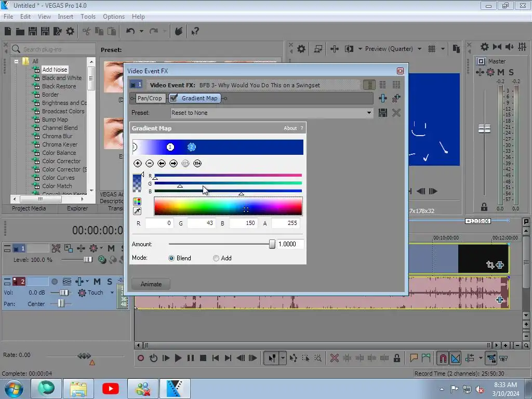Open the File menu
Viewport: 532px width, 399px height.
click(x=8, y=17)
